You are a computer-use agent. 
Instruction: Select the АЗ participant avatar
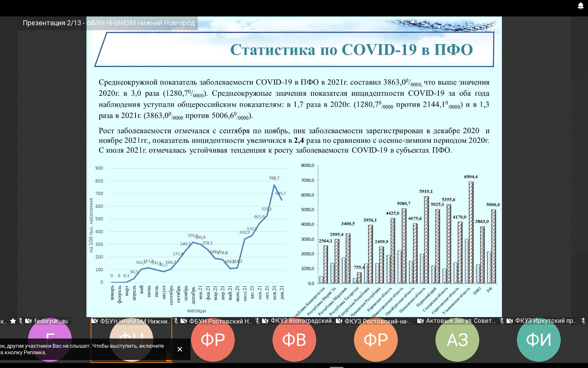[x=457, y=340]
